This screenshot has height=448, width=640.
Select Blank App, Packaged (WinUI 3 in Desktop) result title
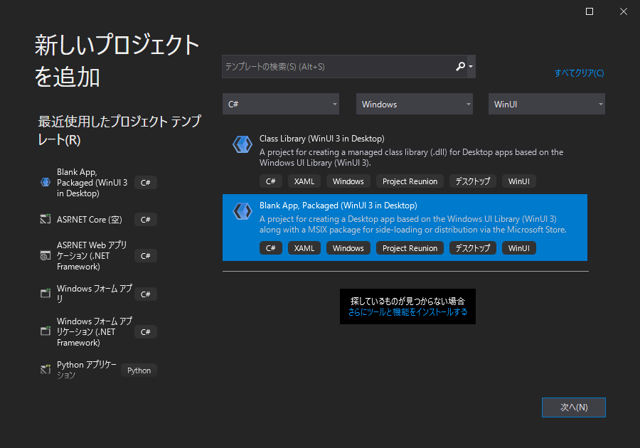click(x=338, y=206)
